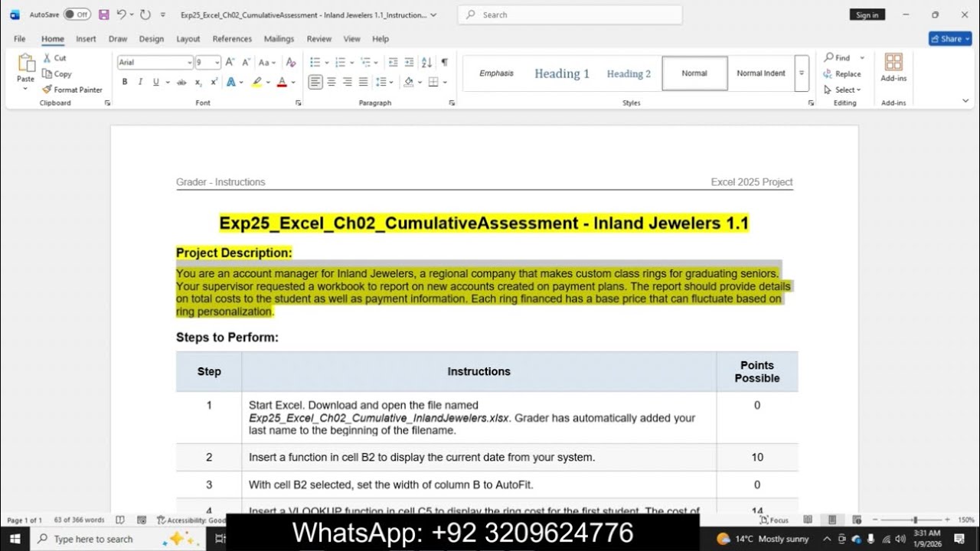The height and width of the screenshot is (551, 980).
Task: Apply the Normal Indent style
Action: coord(761,73)
